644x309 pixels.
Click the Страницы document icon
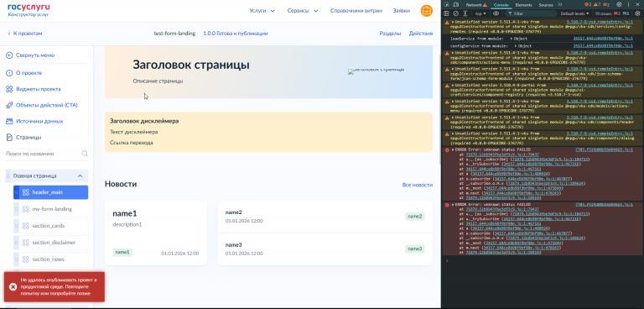(x=9, y=138)
